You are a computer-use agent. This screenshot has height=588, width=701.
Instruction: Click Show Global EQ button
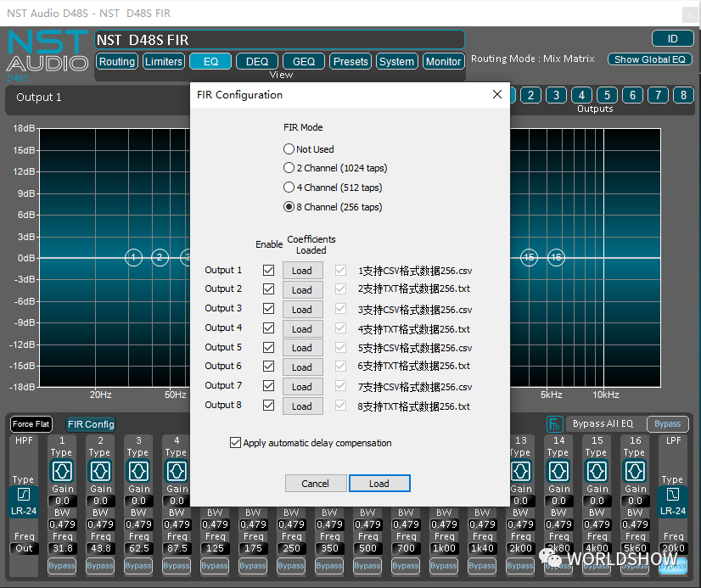click(x=650, y=59)
